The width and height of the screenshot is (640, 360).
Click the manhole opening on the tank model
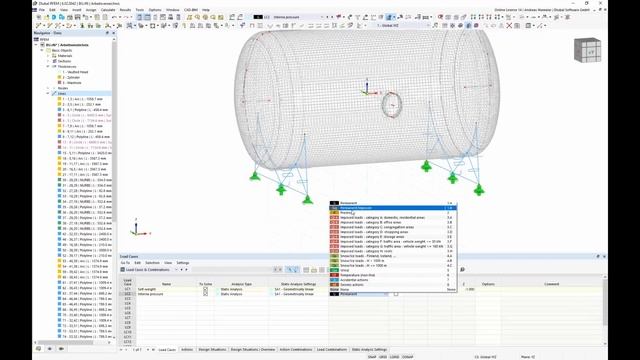click(392, 105)
